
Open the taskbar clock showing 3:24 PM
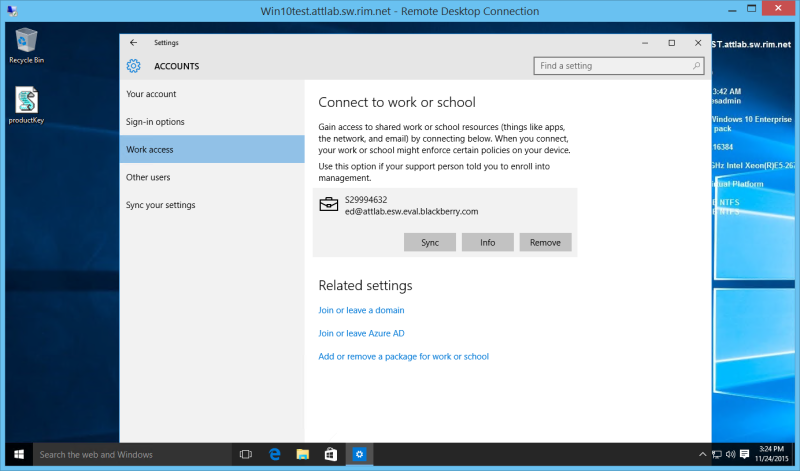[x=771, y=454]
